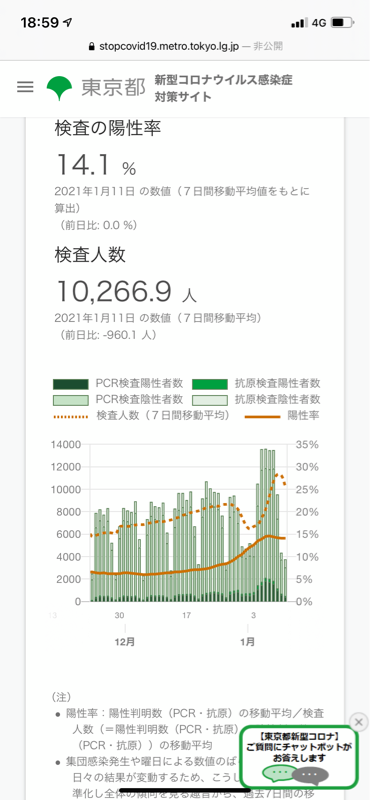
Task: Tap the green chat bubble icon
Action: [x=278, y=773]
